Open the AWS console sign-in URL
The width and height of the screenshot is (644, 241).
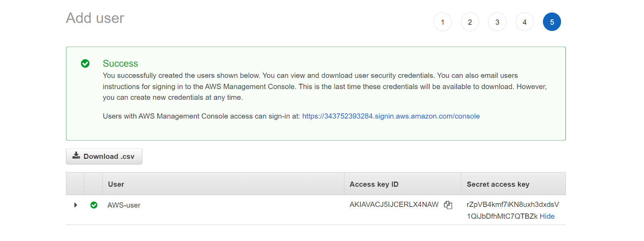tap(391, 116)
